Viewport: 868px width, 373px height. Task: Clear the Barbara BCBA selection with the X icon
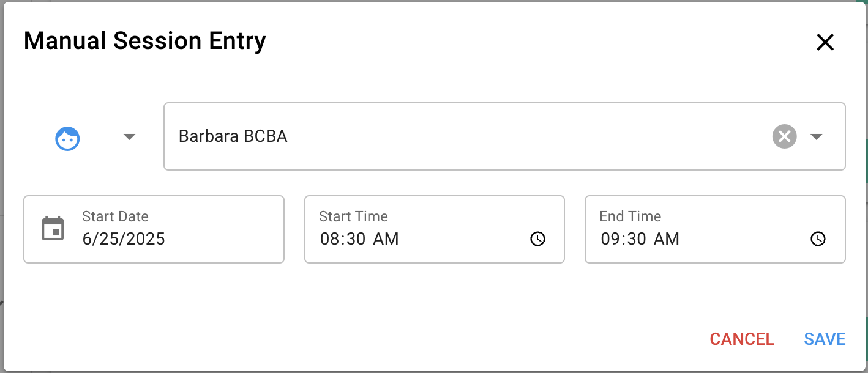coord(784,136)
